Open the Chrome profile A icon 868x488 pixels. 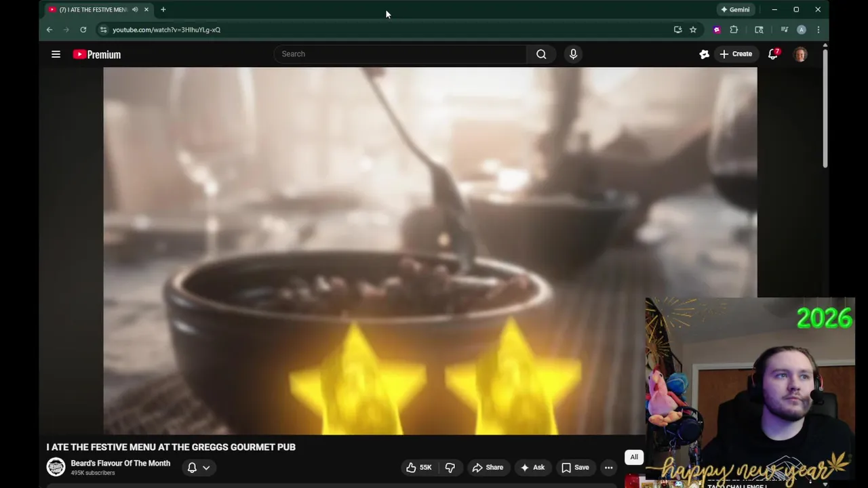802,30
